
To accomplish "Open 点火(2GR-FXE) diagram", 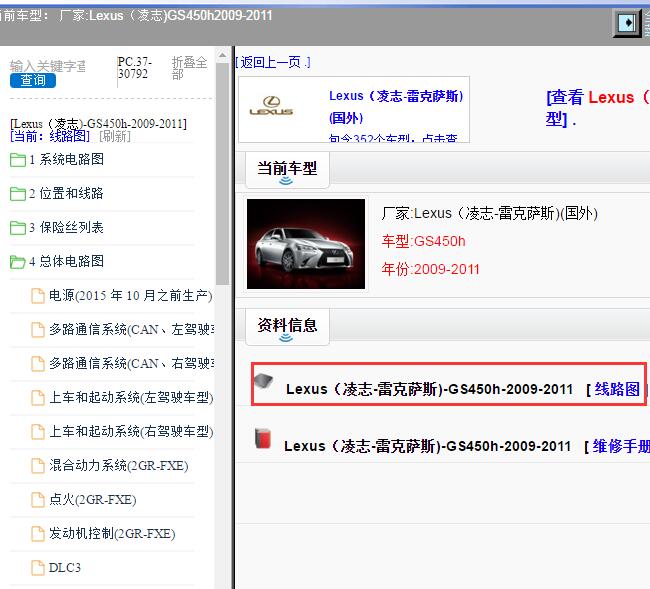I will [92, 500].
